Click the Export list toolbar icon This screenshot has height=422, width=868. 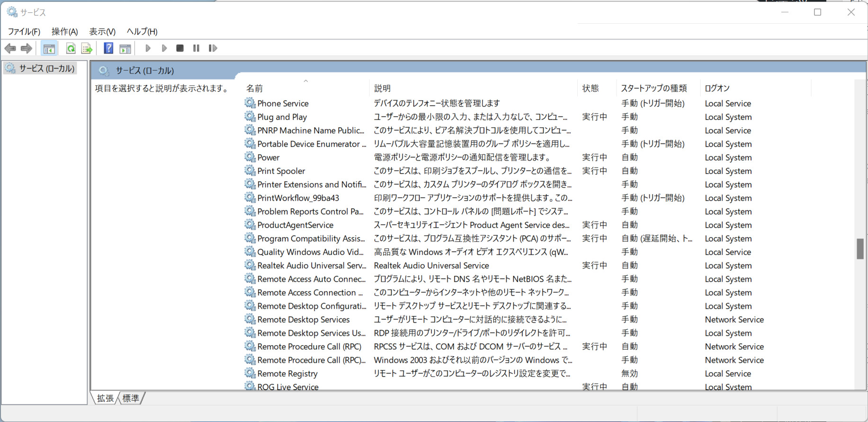(x=87, y=48)
